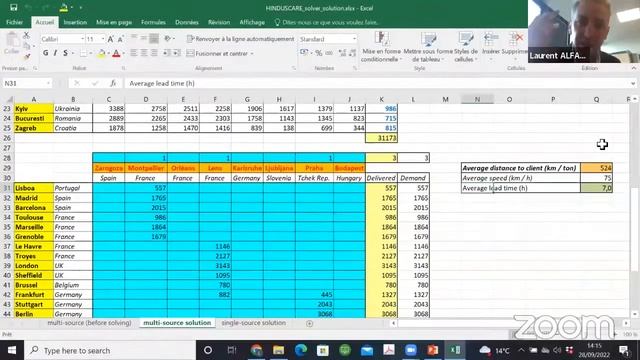
Task: Toggle italic I formatting
Action: tap(55, 53)
